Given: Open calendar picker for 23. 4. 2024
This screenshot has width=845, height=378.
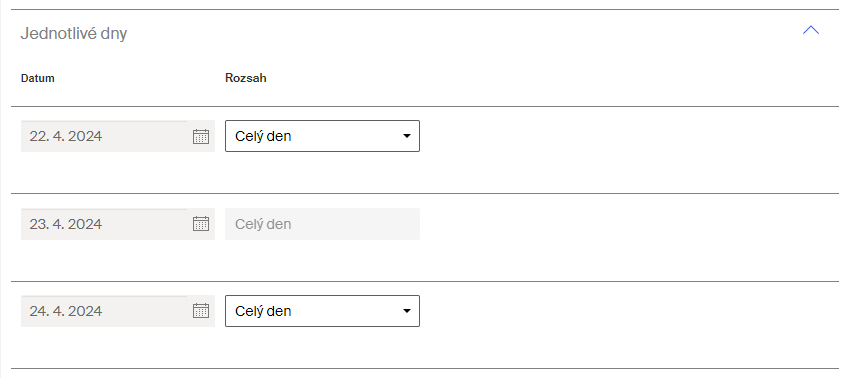Looking at the screenshot, I should pyautogui.click(x=201, y=224).
